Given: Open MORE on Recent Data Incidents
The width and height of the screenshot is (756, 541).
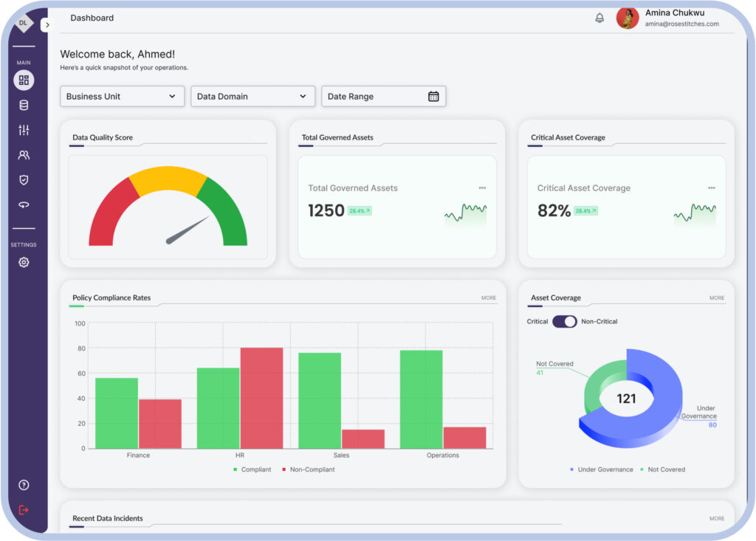Looking at the screenshot, I should point(716,518).
